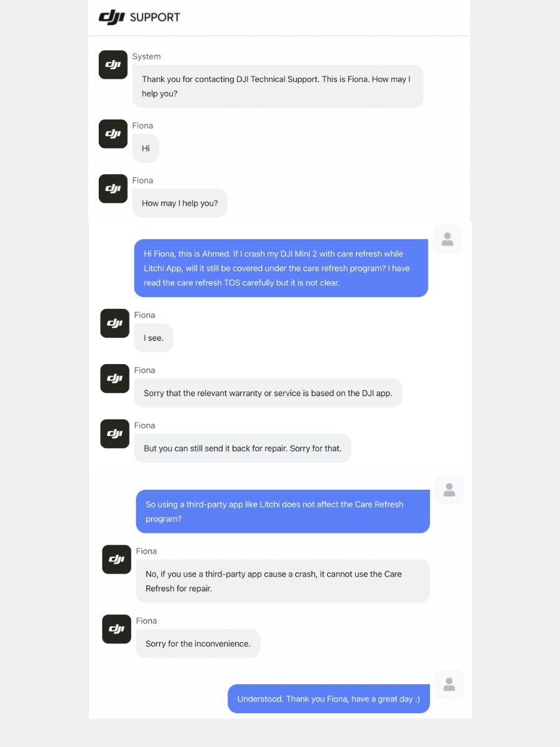
Task: Click DJI avatar beside the DJI app warranty message
Action: click(115, 378)
